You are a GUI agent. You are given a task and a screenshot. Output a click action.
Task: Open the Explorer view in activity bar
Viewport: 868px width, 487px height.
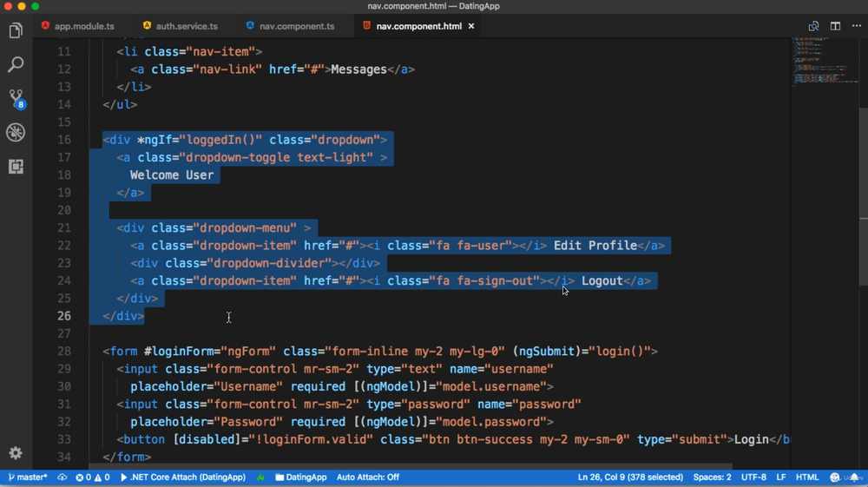tap(16, 31)
